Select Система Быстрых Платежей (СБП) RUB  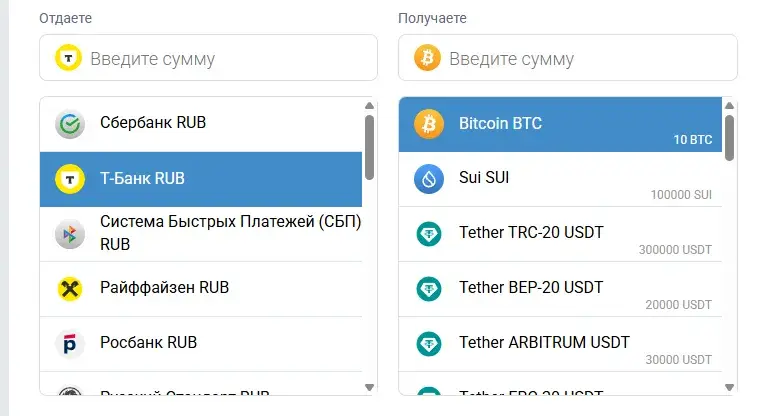pyautogui.click(x=201, y=234)
